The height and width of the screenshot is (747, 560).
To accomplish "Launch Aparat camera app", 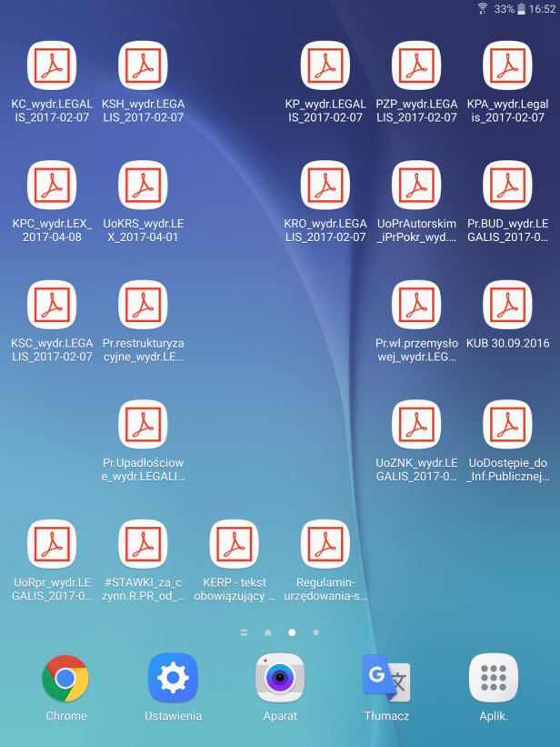I will pos(280,678).
